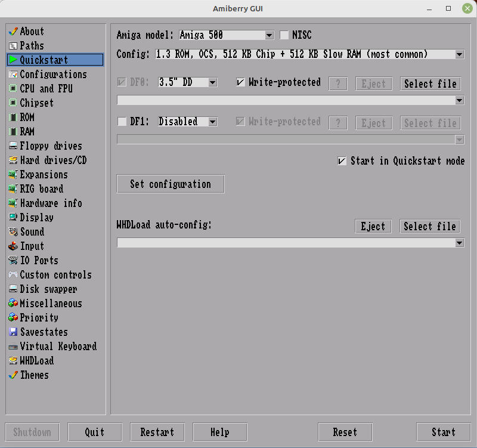Open Configurations via its notepad icon

pyautogui.click(x=13, y=74)
